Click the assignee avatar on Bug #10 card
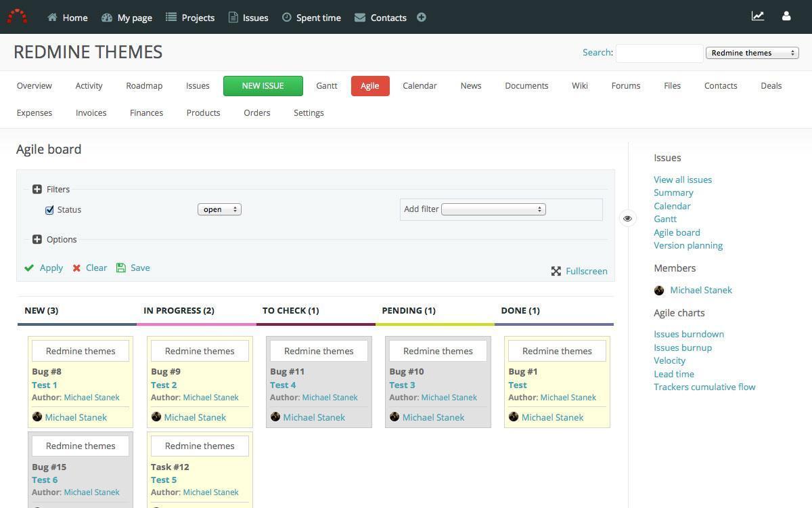Viewport: 812px width, 508px height. 394,417
